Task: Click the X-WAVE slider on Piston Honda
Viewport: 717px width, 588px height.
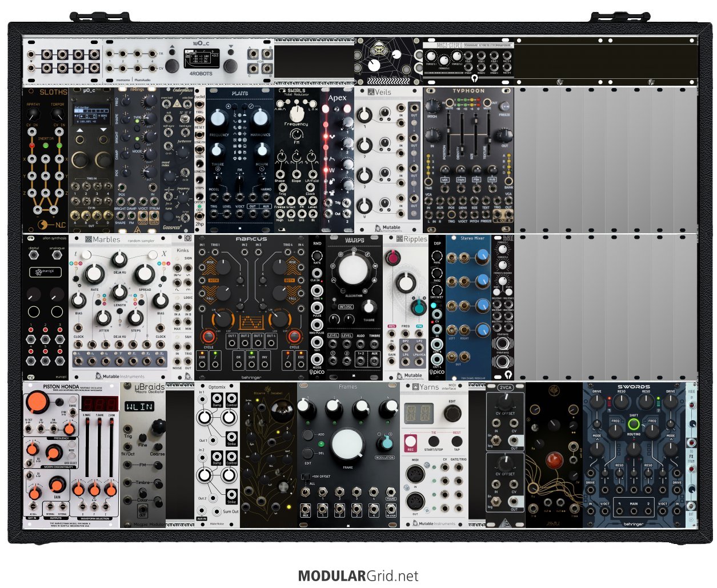Action: pyautogui.click(x=88, y=448)
